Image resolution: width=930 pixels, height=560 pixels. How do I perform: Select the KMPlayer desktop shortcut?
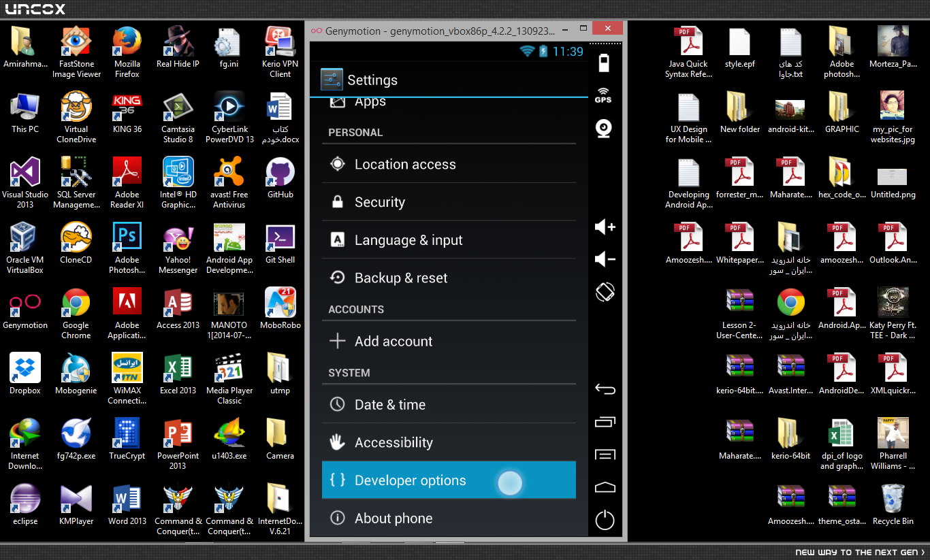76,505
